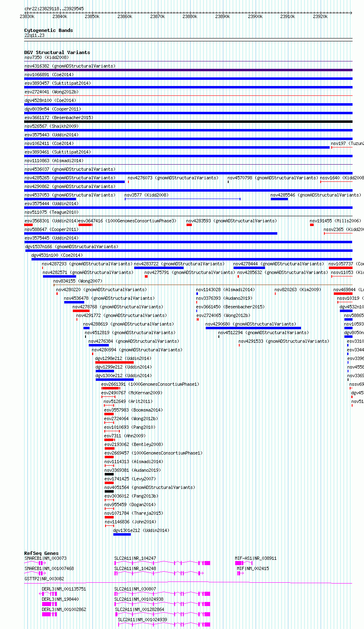Select nsv4536037 gnomAD variant label
The height and width of the screenshot is (629, 364).
[x=70, y=170]
